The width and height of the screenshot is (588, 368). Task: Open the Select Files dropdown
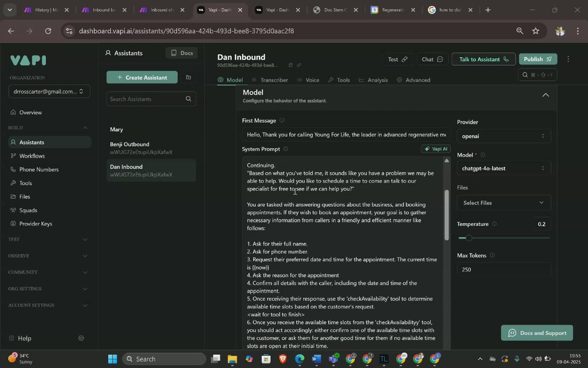[x=504, y=203]
